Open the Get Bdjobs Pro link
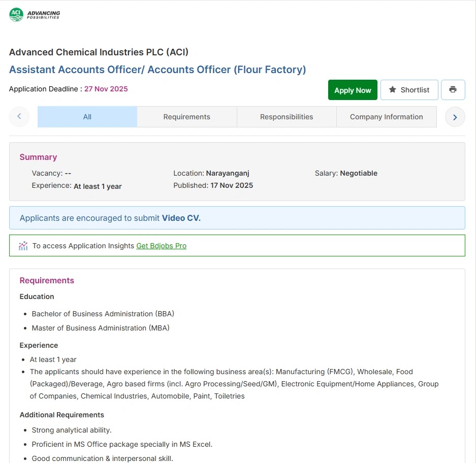The image size is (476, 463). pyautogui.click(x=161, y=246)
